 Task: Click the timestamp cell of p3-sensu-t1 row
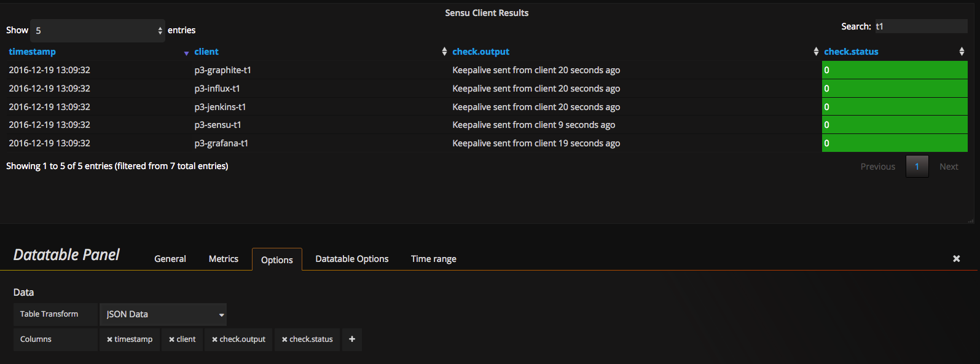49,125
